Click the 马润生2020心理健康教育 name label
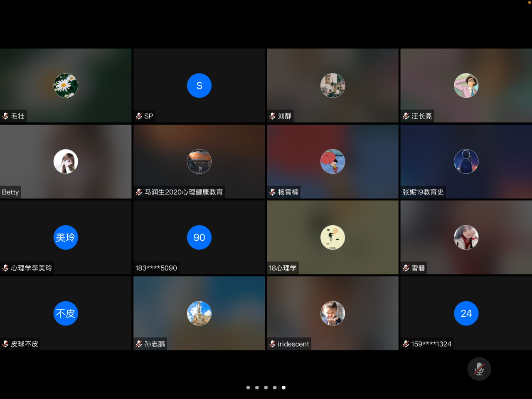Screen dimensions: 532x399 [183, 192]
